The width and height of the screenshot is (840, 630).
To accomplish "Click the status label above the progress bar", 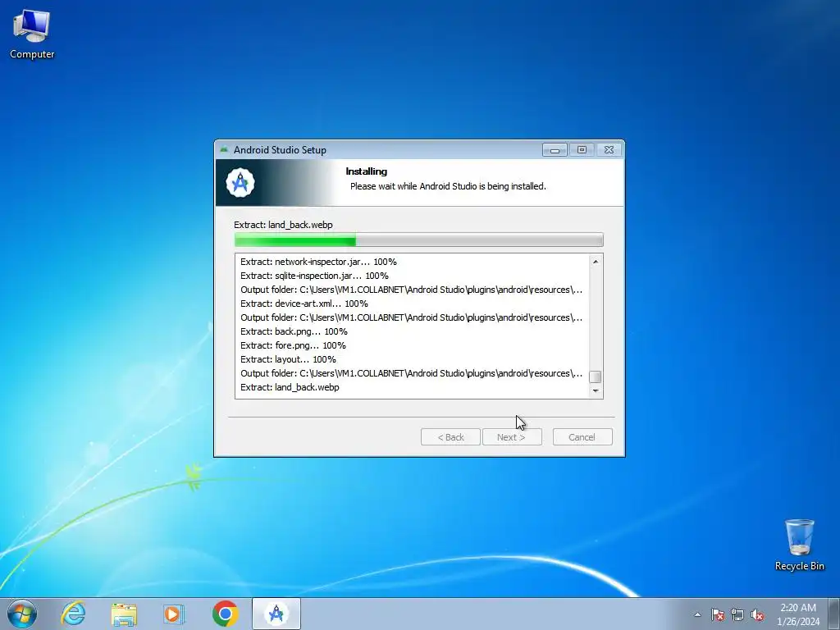I will coord(283,225).
